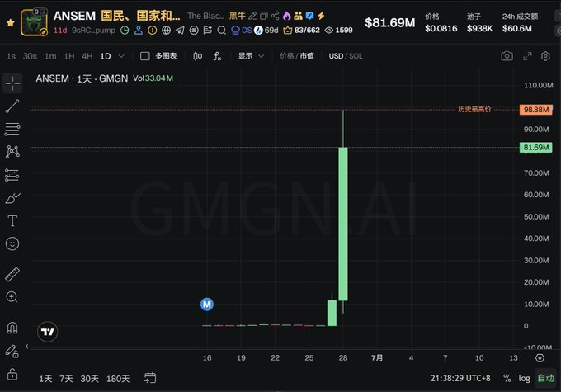Toggle the lock drawings pencil icon
Image resolution: width=561 pixels, height=392 pixels.
click(12, 352)
